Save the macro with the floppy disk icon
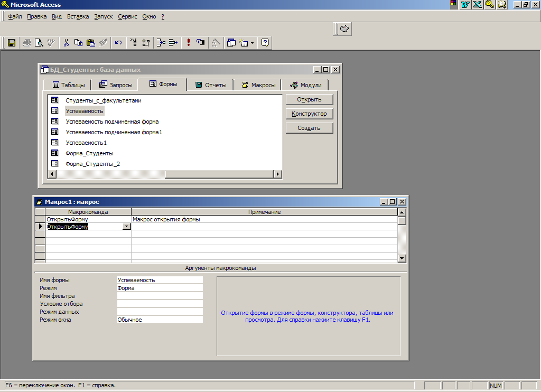Image resolution: width=541 pixels, height=392 pixels. [12, 43]
